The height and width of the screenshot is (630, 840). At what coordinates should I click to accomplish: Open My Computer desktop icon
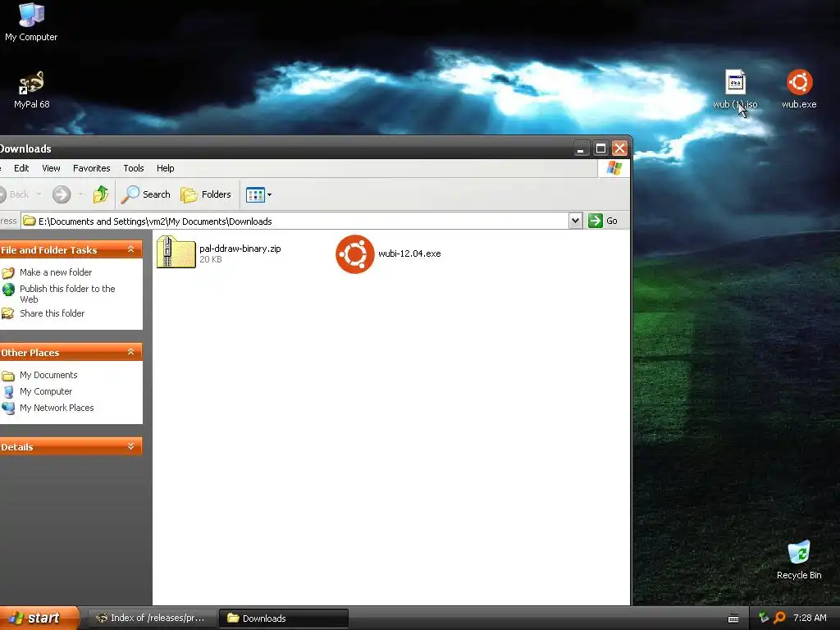coord(31,21)
